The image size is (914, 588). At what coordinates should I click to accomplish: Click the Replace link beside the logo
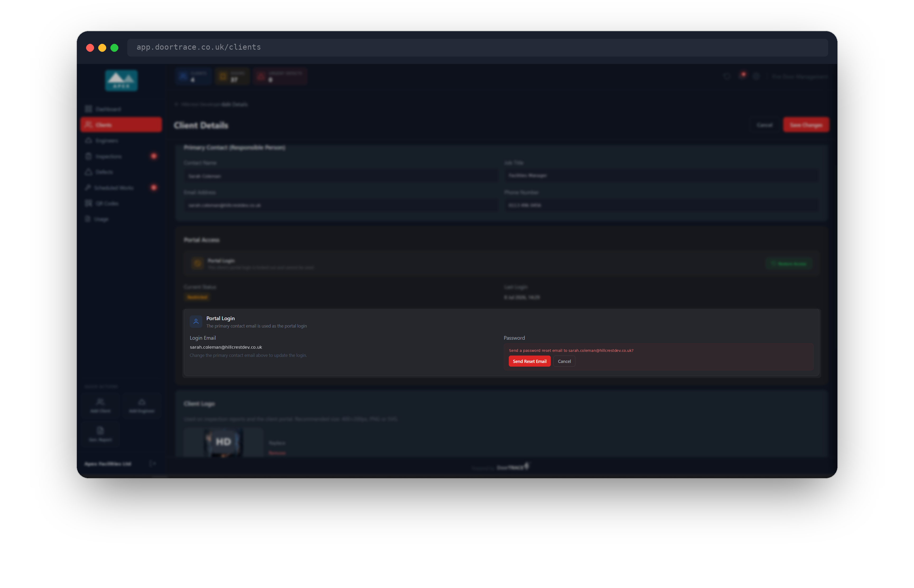(x=277, y=443)
